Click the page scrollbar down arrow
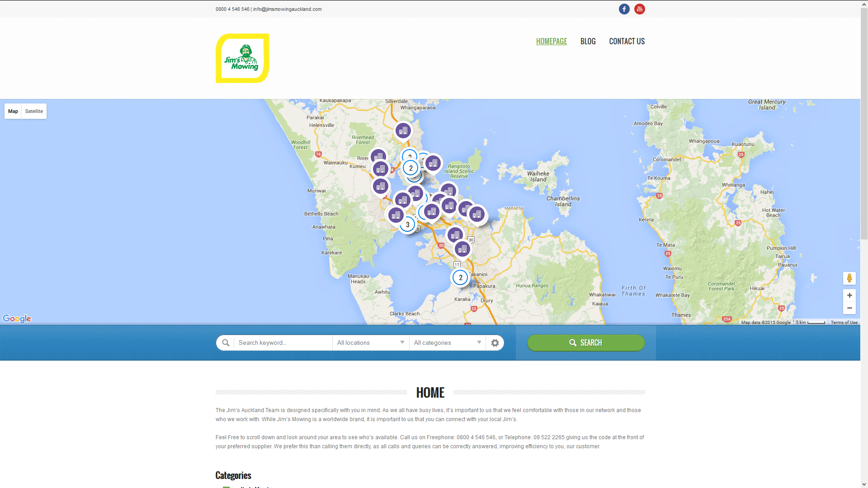 [x=864, y=484]
